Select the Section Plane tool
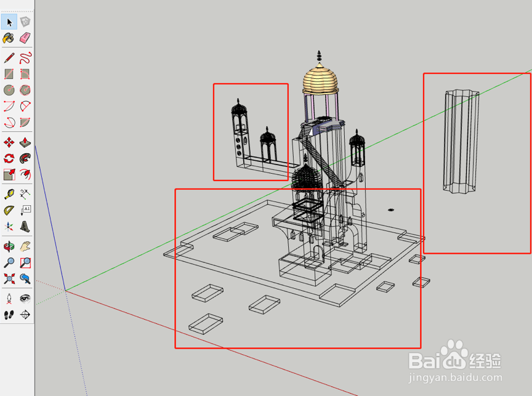532x396 pixels. 25,315
